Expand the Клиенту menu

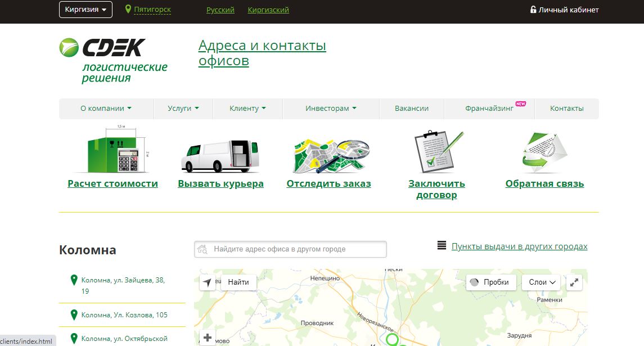click(x=247, y=109)
